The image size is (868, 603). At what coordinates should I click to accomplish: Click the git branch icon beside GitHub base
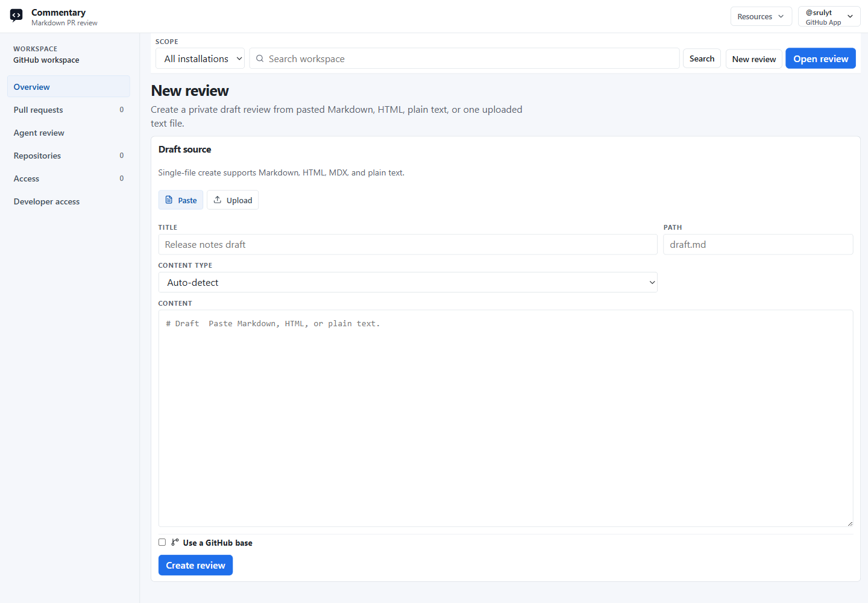pos(175,542)
